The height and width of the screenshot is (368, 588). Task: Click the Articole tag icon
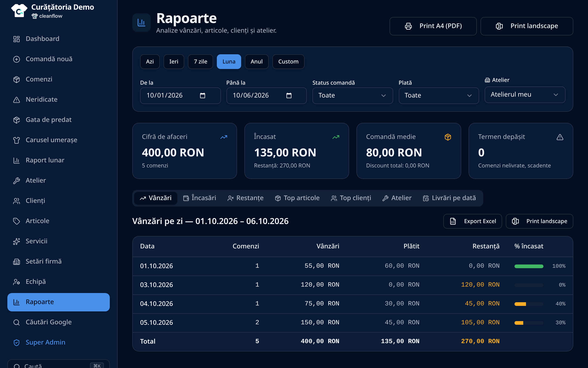(16, 221)
